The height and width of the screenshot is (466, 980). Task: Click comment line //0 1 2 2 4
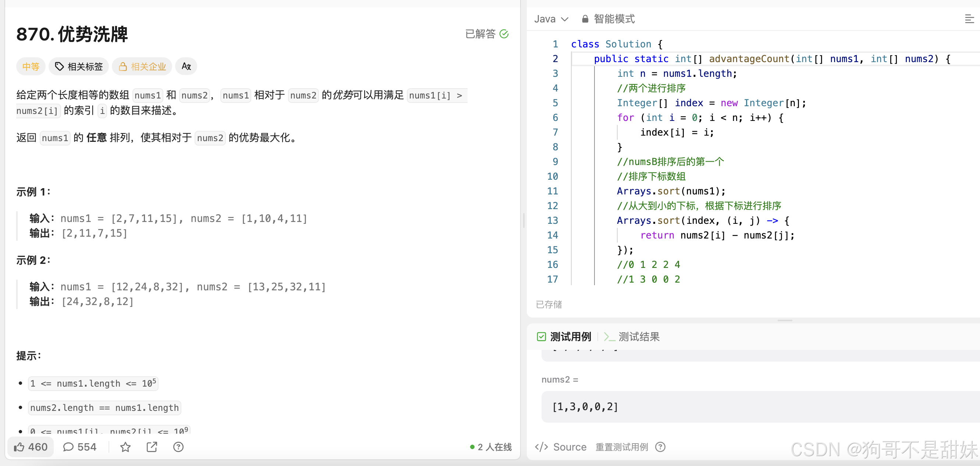649,265
